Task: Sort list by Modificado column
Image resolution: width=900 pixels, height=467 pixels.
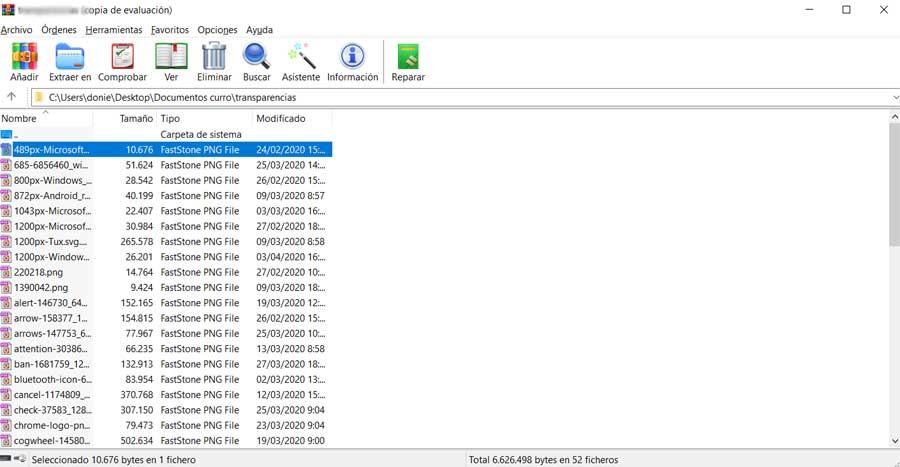Action: (292, 118)
